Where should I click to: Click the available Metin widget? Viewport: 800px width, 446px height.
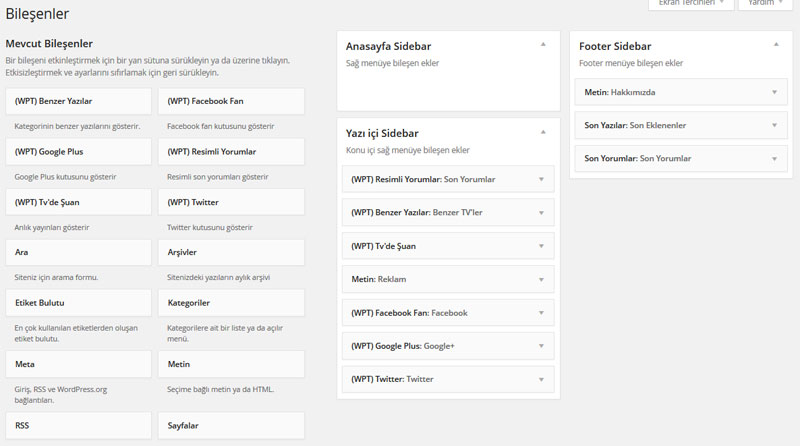(x=231, y=364)
